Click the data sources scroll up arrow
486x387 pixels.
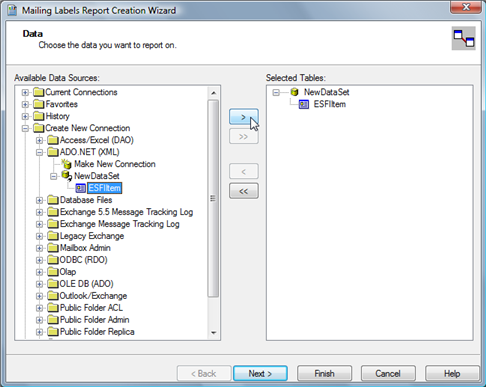214,93
